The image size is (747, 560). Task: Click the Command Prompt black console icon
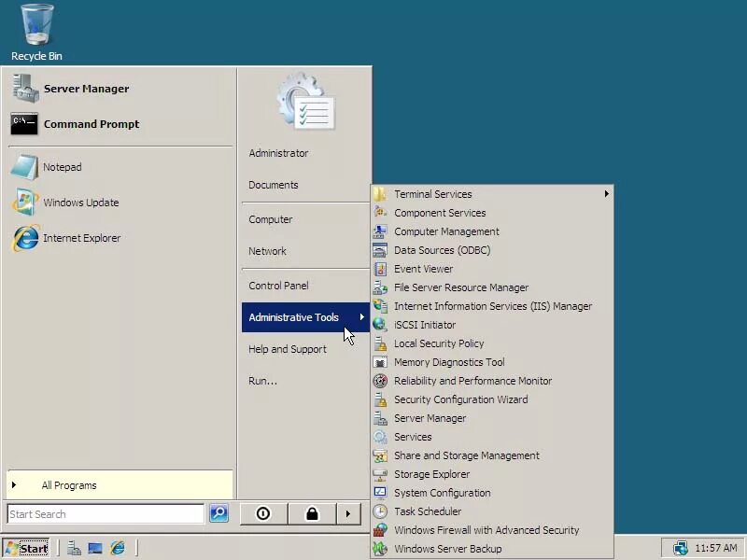pyautogui.click(x=24, y=124)
